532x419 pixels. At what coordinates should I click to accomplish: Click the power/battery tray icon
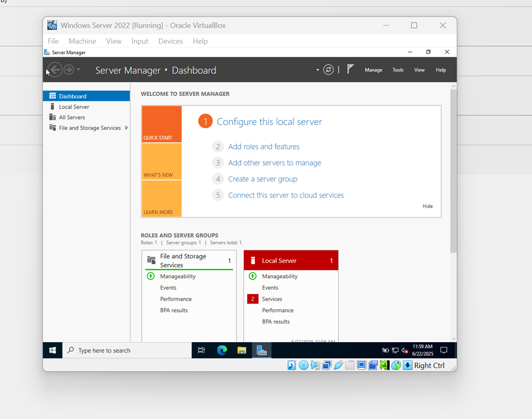(x=385, y=350)
